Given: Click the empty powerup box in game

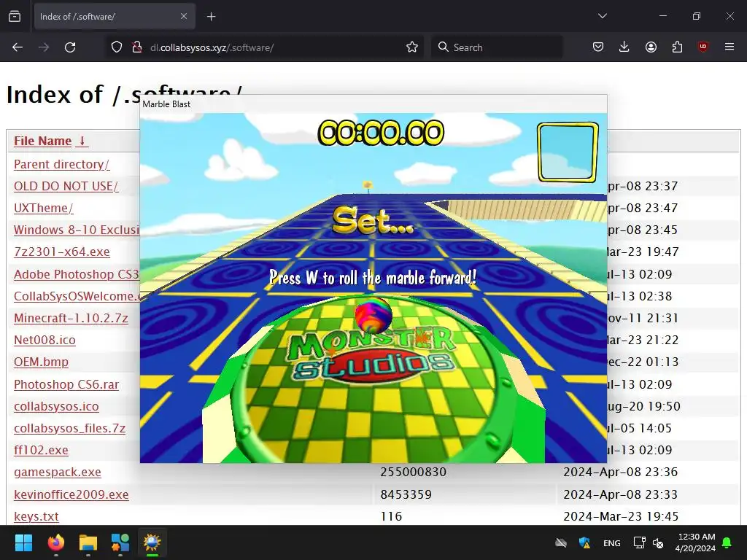Looking at the screenshot, I should [568, 152].
